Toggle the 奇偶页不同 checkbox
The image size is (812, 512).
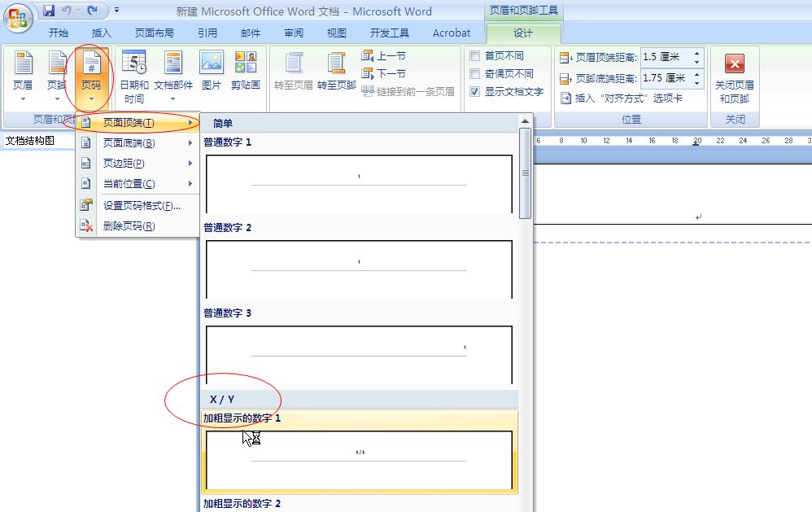pos(475,74)
